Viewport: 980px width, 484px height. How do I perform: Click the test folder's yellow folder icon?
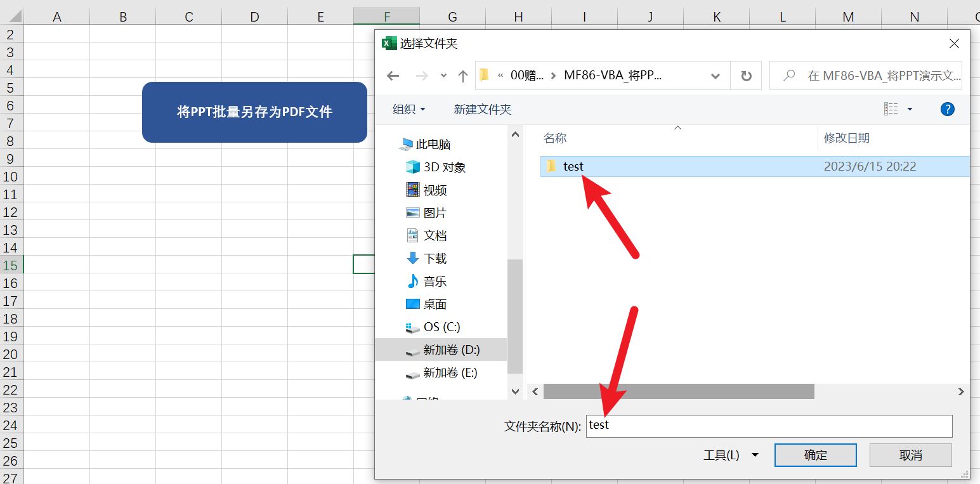click(x=551, y=166)
